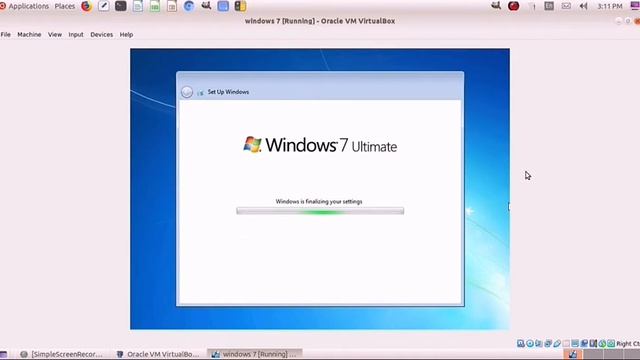Click the status icon left of the green one
The image size is (640, 360).
click(x=593, y=343)
